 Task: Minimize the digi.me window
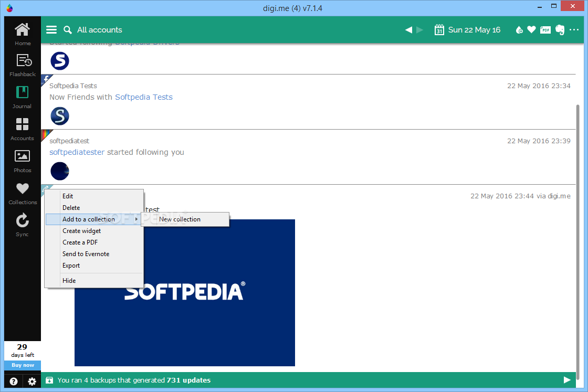click(540, 7)
